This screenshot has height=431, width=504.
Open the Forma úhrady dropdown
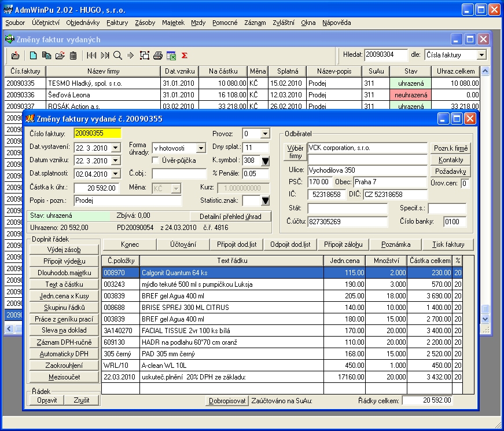click(201, 148)
